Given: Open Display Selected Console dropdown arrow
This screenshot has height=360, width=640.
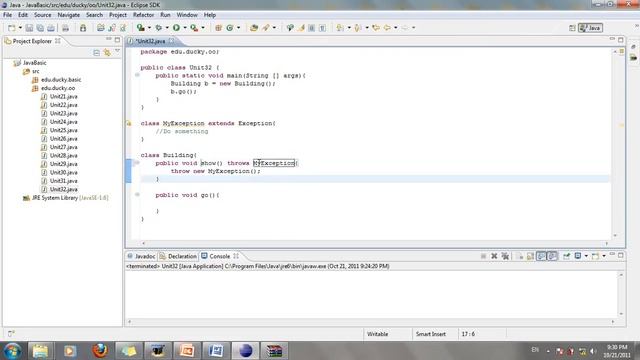Looking at the screenshot, I should tap(586, 256).
